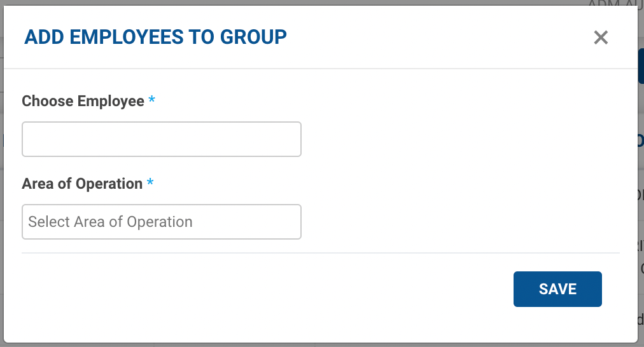Click the asterisk beside Choose Employee
This screenshot has height=347, width=644.
point(151,100)
